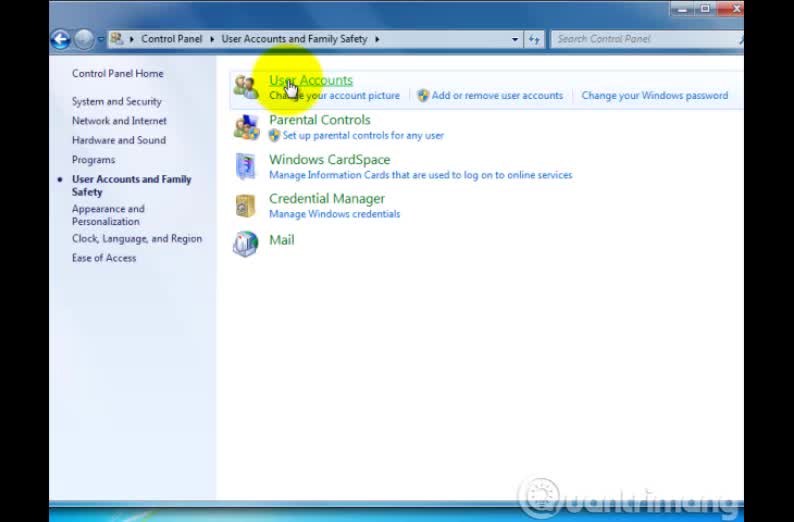Click Add or remove user accounts
This screenshot has width=794, height=522.
[x=497, y=96]
